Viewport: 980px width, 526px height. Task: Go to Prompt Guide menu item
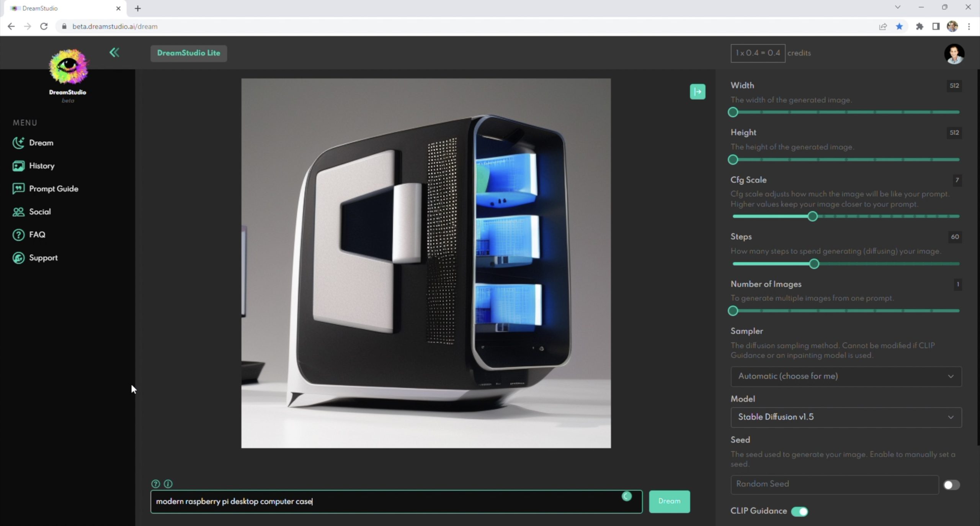(53, 189)
